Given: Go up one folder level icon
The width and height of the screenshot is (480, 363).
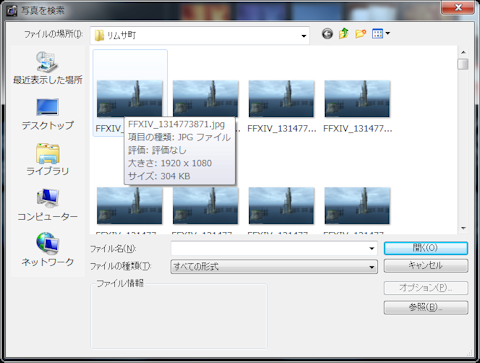Looking at the screenshot, I should pyautogui.click(x=344, y=34).
